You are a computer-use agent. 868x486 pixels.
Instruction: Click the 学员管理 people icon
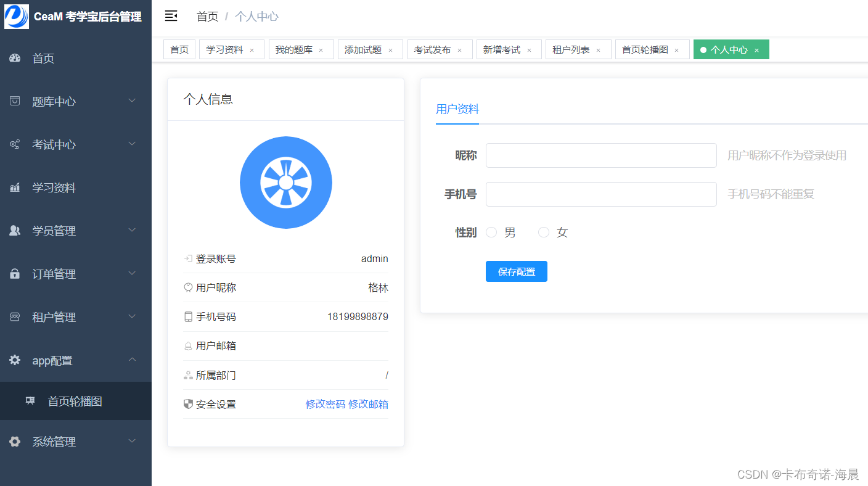tap(14, 230)
